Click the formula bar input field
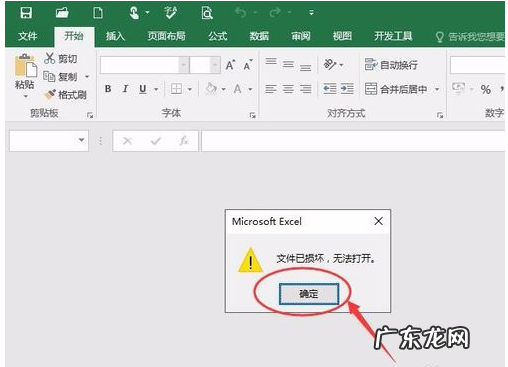 (x=353, y=141)
